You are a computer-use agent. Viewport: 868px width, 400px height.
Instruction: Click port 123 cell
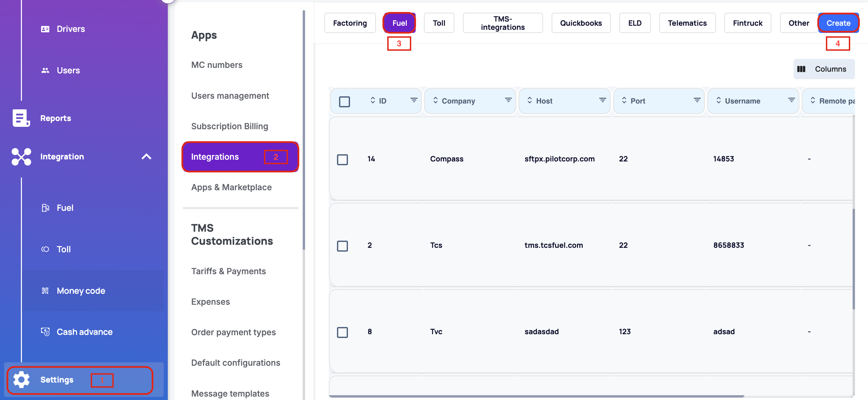click(x=625, y=331)
